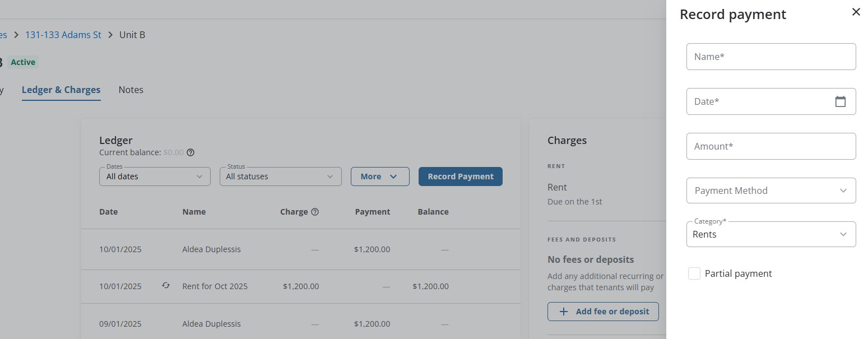This screenshot has width=868, height=339.
Task: Click the current balance help icon
Action: (191, 152)
